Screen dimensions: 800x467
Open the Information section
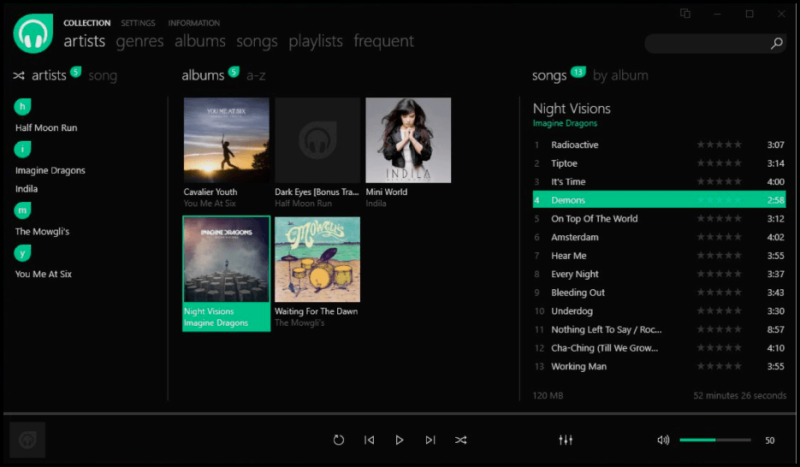(x=194, y=23)
